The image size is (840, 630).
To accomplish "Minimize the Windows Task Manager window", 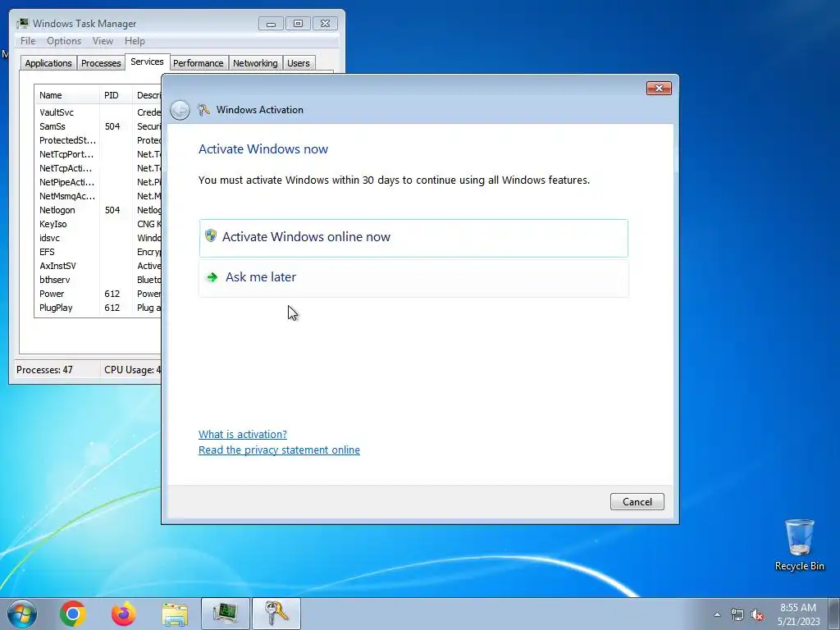I will click(x=271, y=24).
